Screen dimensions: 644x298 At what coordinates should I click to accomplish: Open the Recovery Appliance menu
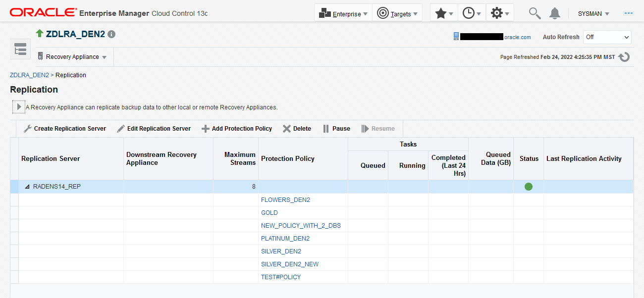tap(72, 57)
